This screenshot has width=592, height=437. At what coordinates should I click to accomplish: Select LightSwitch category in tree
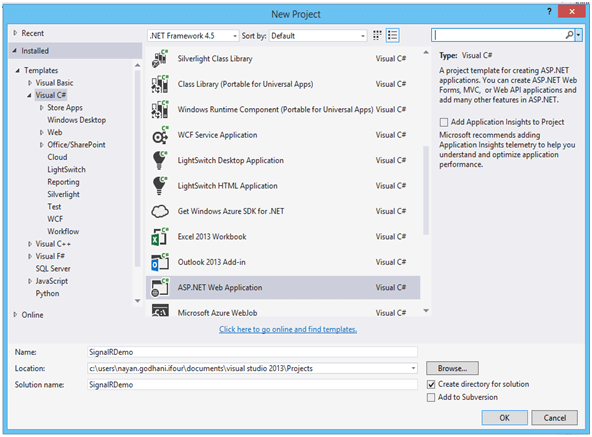pos(66,170)
